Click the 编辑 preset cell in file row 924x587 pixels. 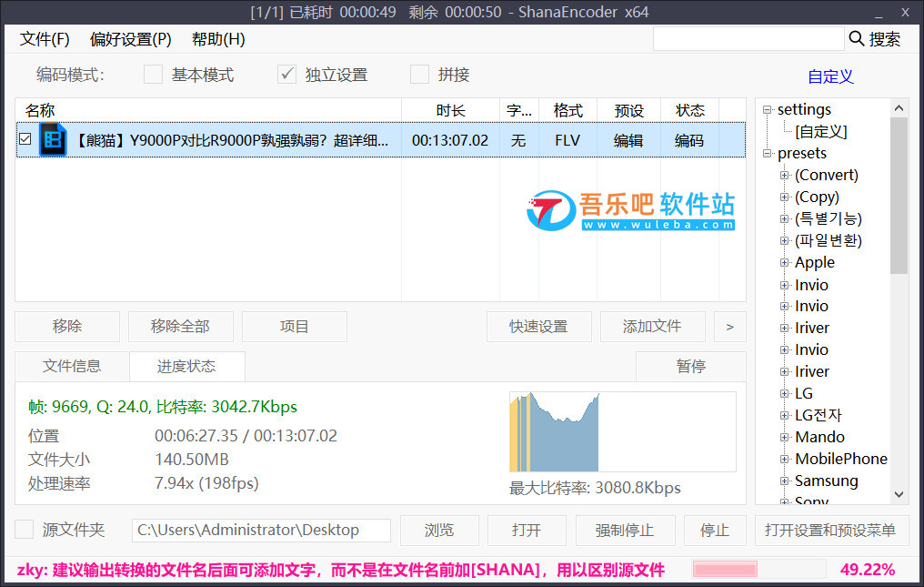628,140
